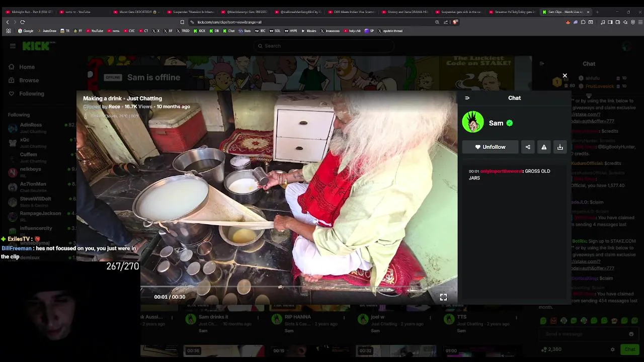
Task: Open Sam's profile avatar in the clip panel
Action: [473, 122]
